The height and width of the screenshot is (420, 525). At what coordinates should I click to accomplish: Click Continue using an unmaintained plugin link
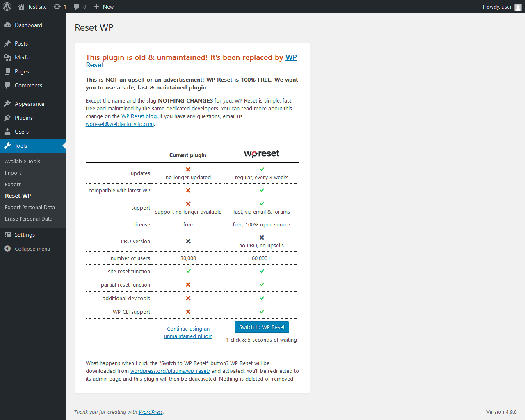(188, 332)
